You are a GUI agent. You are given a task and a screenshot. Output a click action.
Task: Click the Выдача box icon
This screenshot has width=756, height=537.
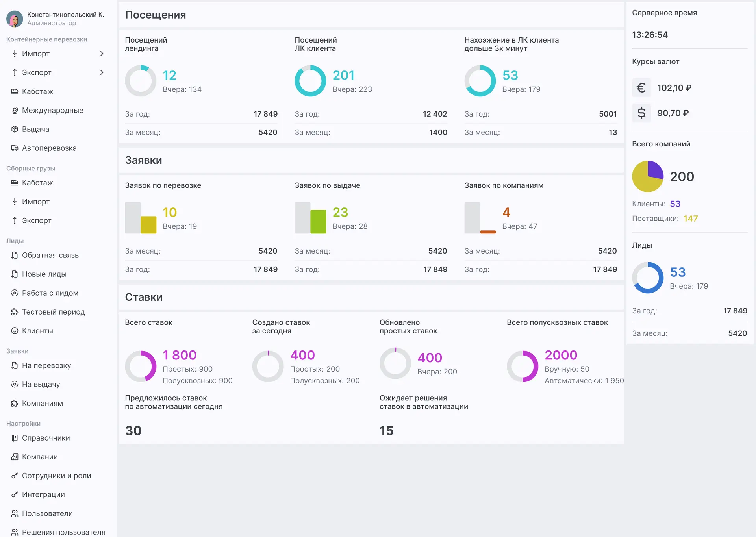(x=15, y=129)
